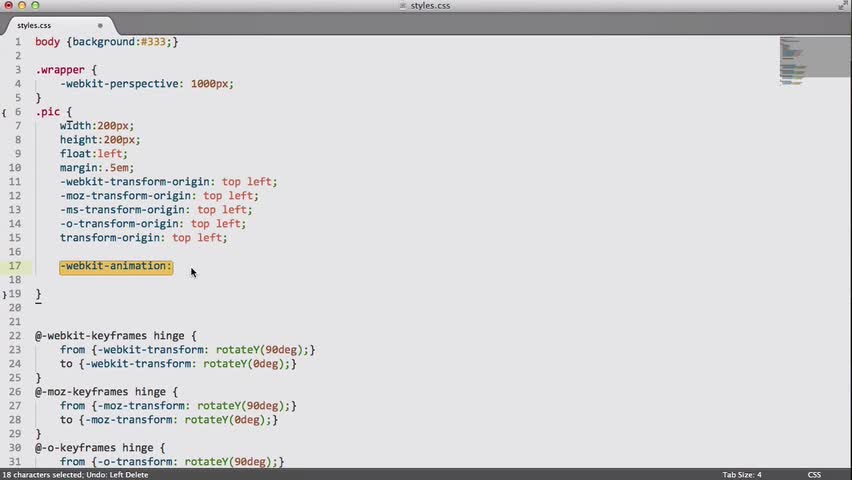Click the @-o-keyframes hinge rule
852x480 pixels.
100,448
